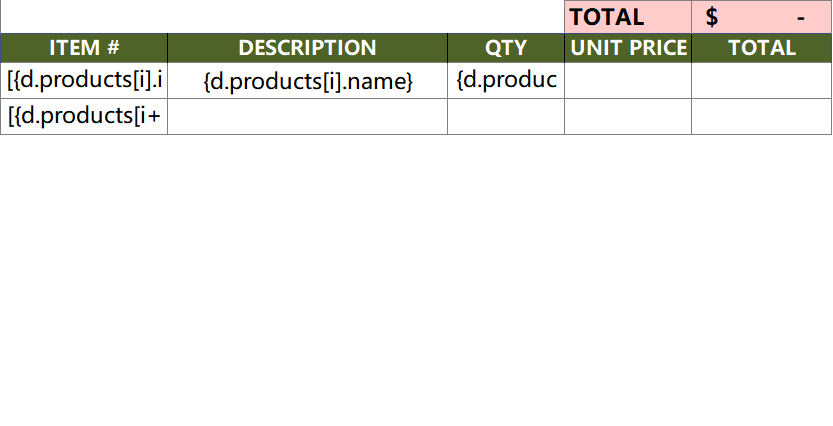Select the pink TOTAL label cell
The image size is (833, 426).
(x=627, y=17)
